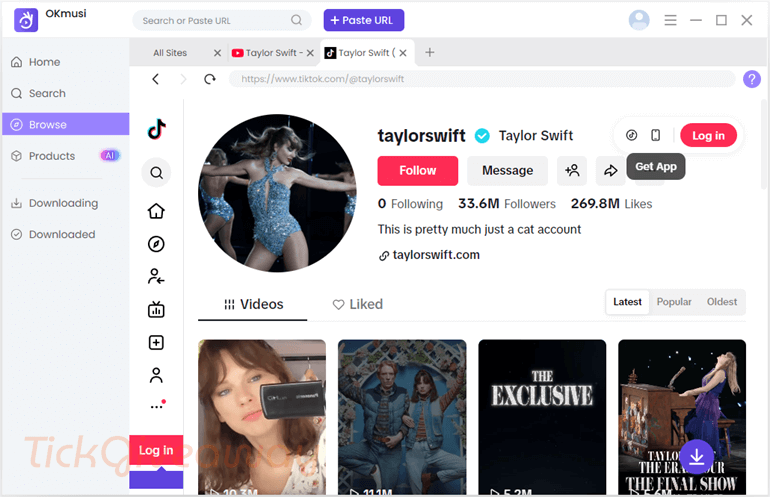
Task: Reload the page with refresh icon
Action: (x=210, y=79)
